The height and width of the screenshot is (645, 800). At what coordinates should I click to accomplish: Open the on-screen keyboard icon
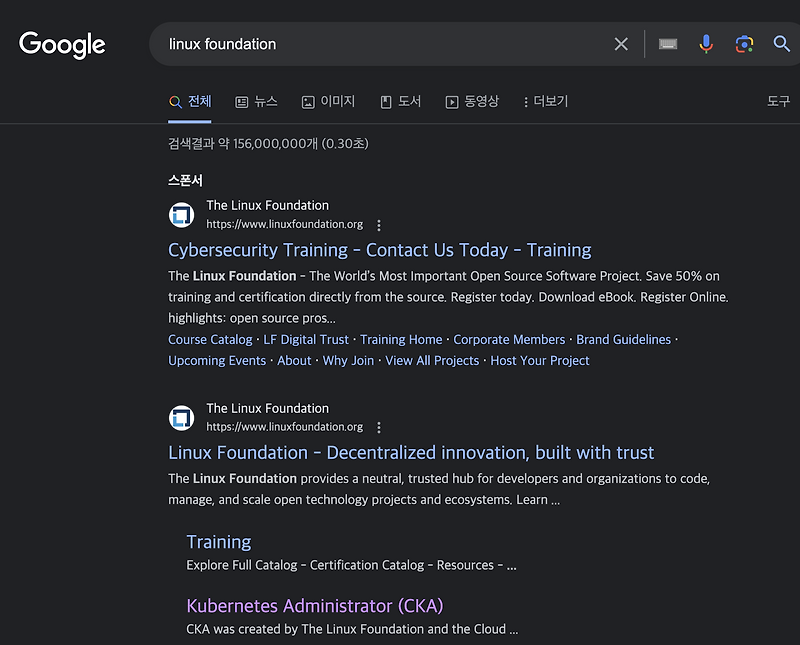(668, 44)
